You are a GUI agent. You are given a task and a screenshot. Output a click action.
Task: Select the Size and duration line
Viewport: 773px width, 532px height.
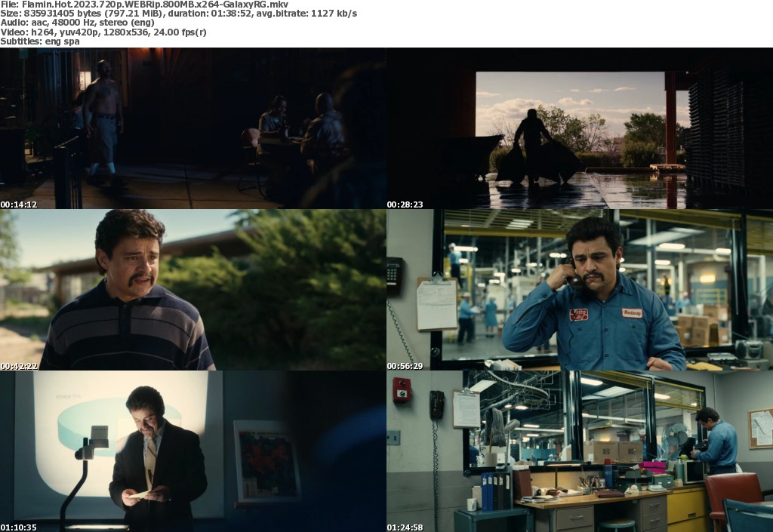coord(178,14)
